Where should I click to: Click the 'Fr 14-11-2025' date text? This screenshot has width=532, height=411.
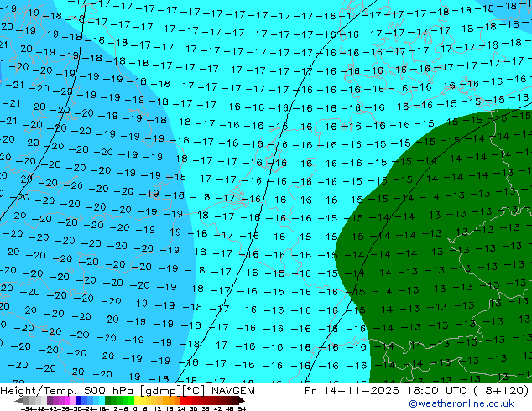[x=352, y=391]
